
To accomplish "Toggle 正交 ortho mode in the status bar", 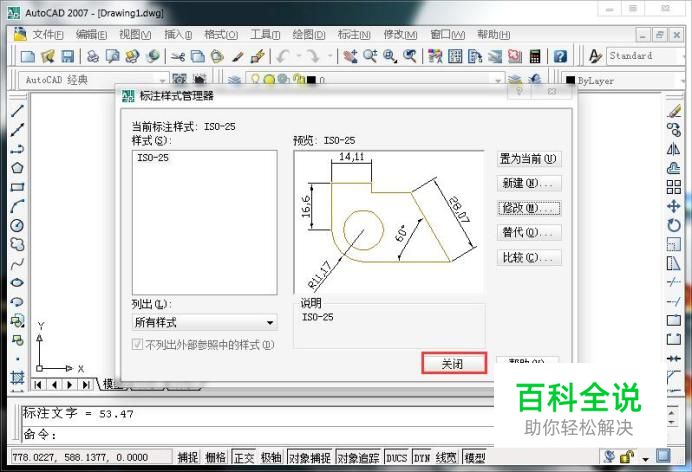I will (244, 458).
